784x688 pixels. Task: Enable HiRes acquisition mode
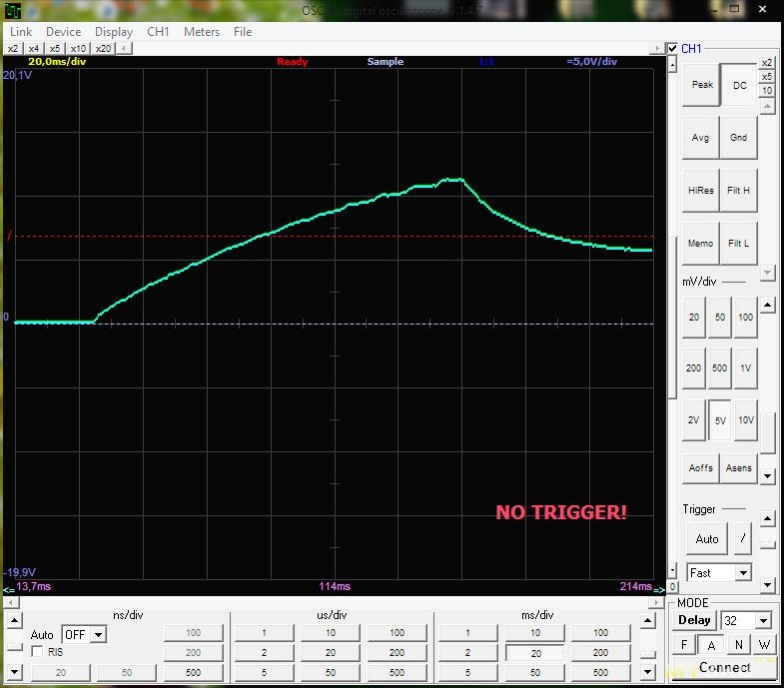pos(700,191)
